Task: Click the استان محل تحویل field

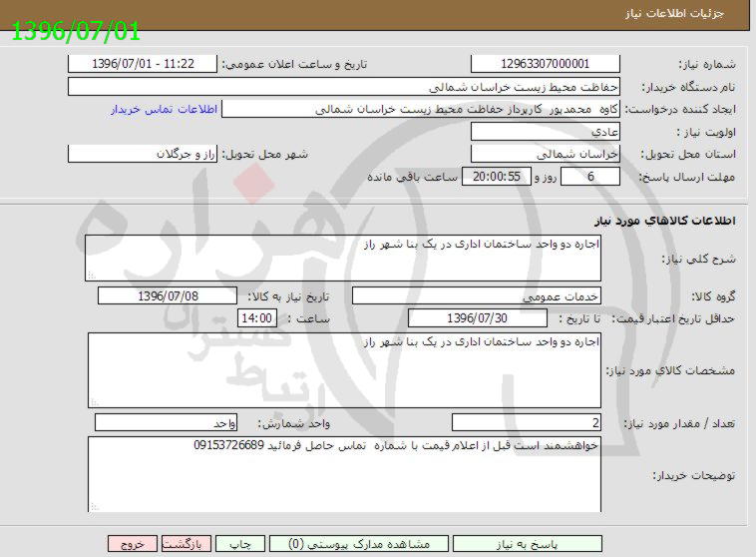Action: pos(546,154)
